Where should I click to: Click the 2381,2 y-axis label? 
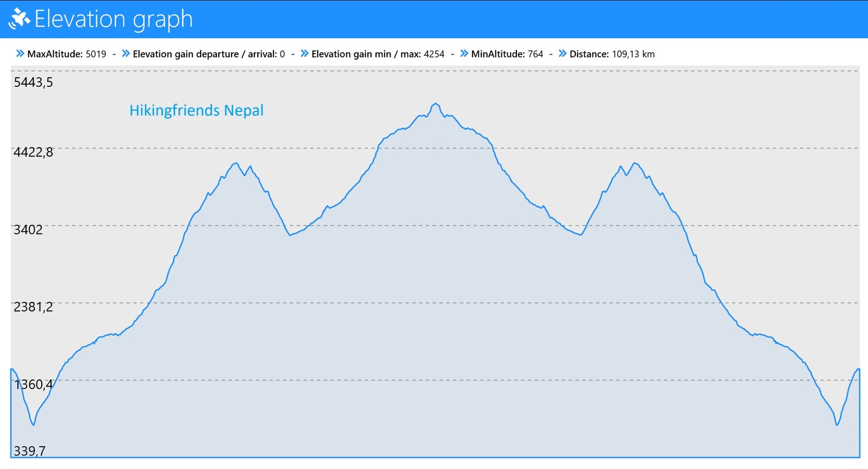[x=34, y=307]
